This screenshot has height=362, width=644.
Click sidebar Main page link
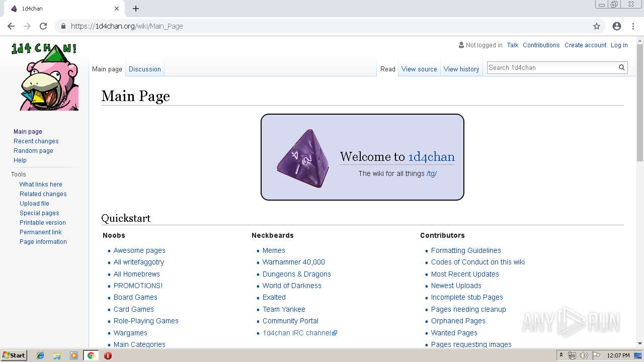click(28, 132)
